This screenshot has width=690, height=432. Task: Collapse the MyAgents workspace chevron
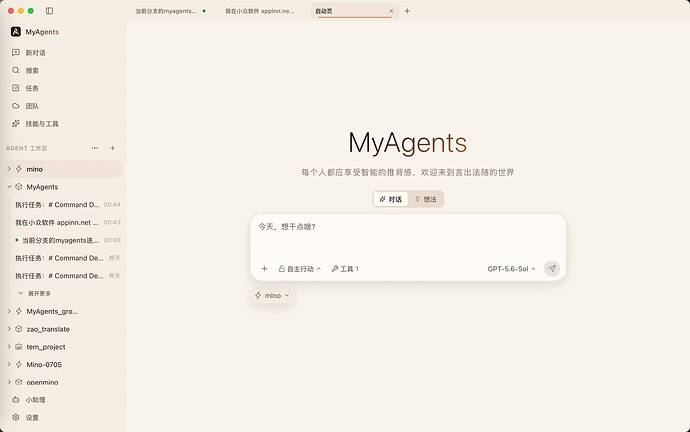pos(9,187)
